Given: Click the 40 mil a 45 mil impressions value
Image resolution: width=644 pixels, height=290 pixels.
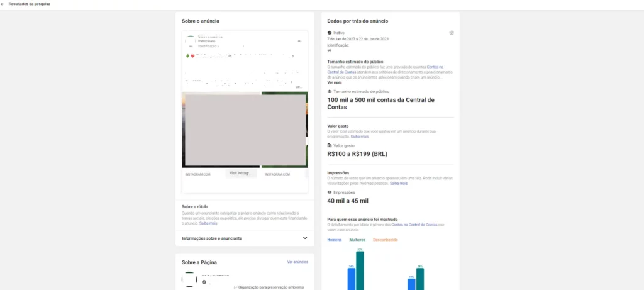Looking at the screenshot, I should coord(348,201).
